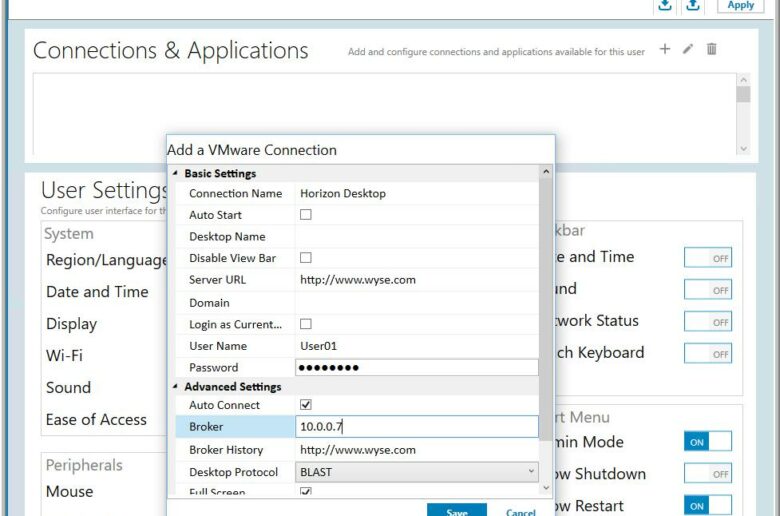Screen dimensions: 780x516
Task: Edit the Connection Name field
Action: point(416,194)
